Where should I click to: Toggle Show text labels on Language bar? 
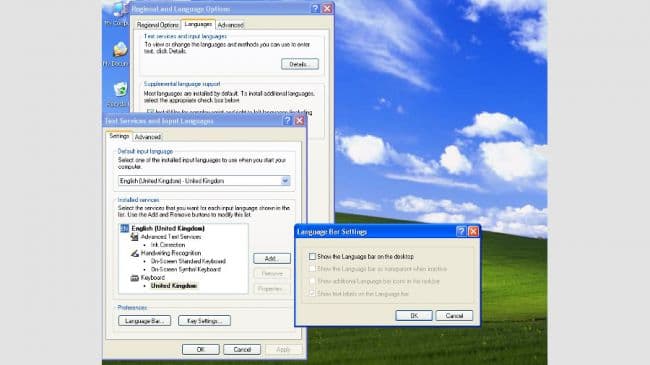(x=312, y=293)
